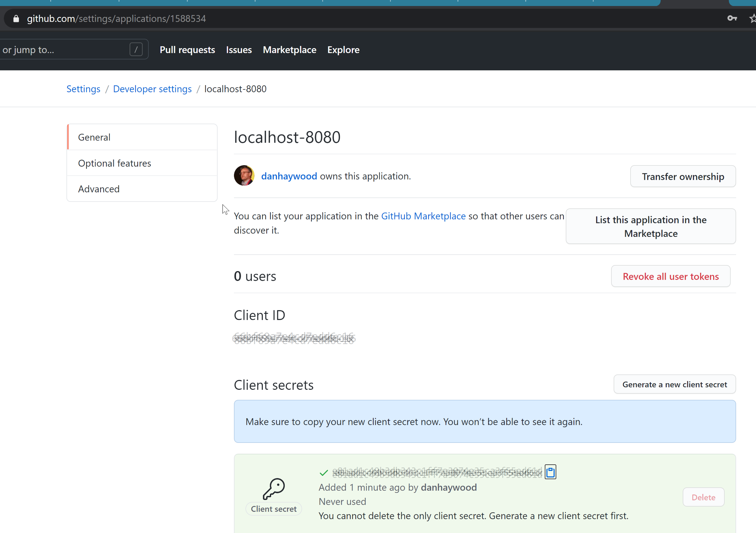The image size is (756, 533).
Task: Click the copy icon next to client secret value
Action: click(x=550, y=472)
